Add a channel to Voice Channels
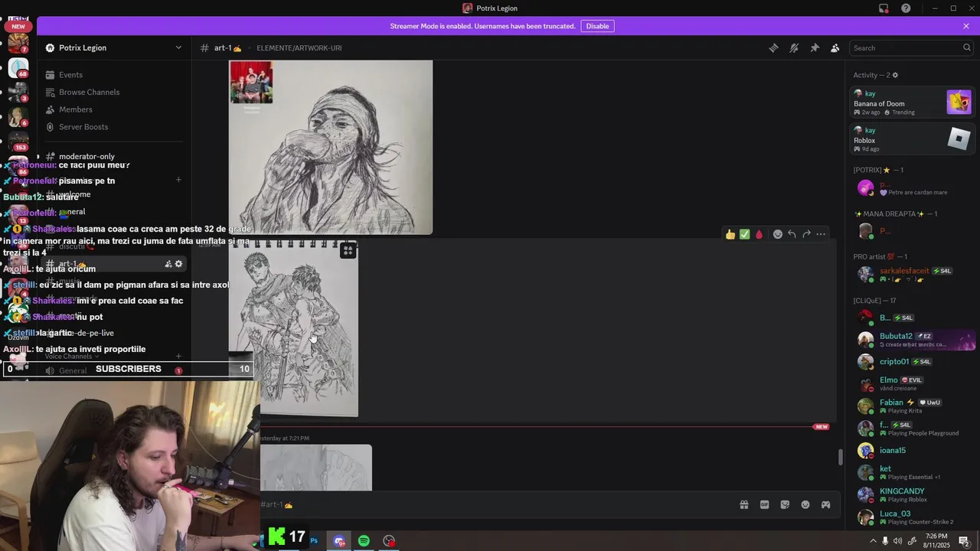The image size is (980, 551). [x=178, y=356]
